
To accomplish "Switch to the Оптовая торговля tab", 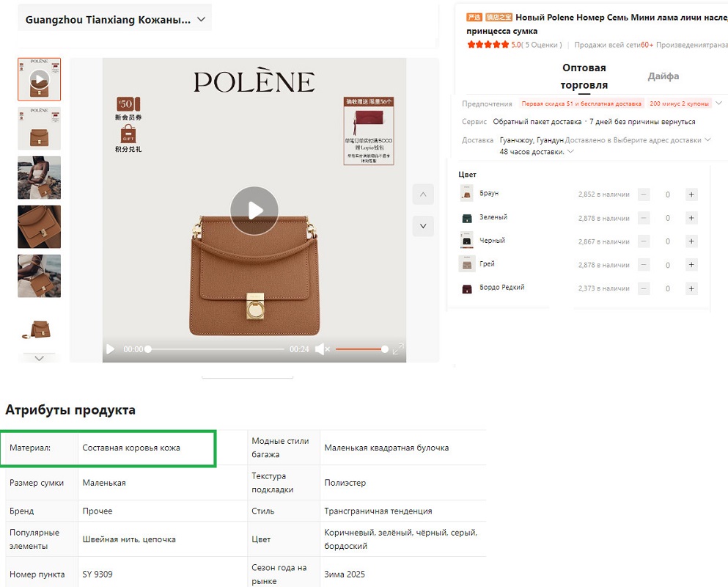I will 584,76.
